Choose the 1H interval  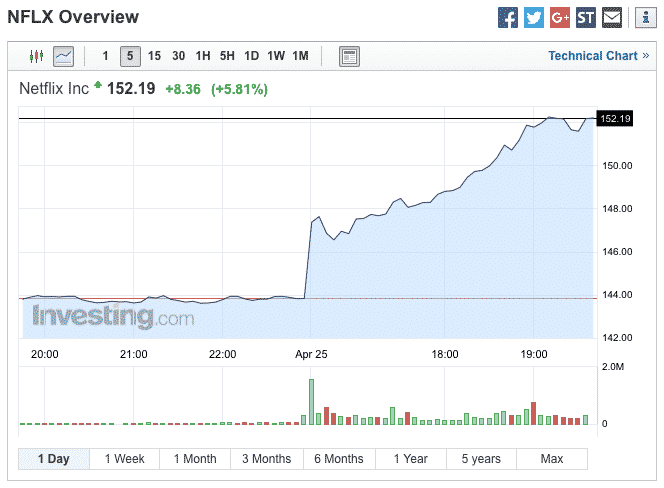coord(203,56)
